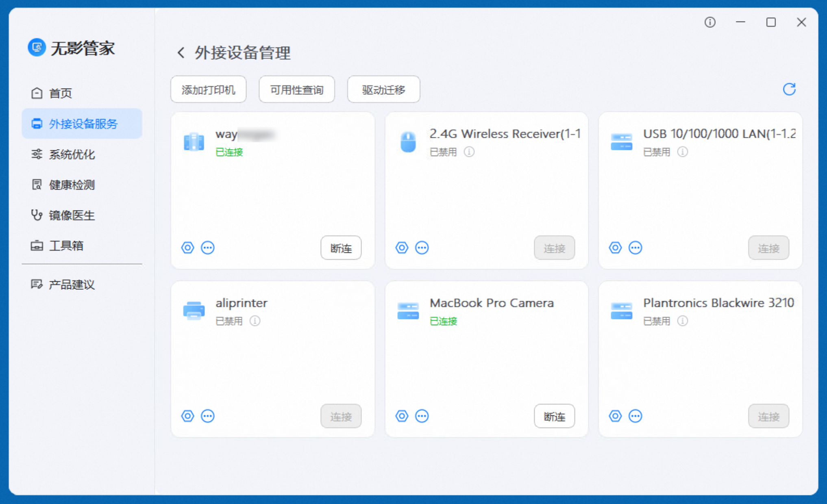Click info icon beside 2.4G Wireless Receiver status
827x504 pixels.
click(469, 152)
